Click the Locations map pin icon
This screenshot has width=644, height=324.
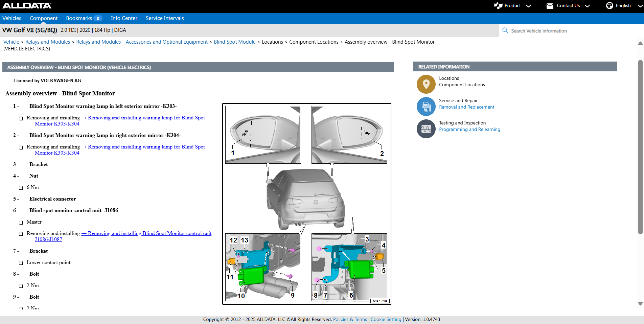[x=426, y=84]
